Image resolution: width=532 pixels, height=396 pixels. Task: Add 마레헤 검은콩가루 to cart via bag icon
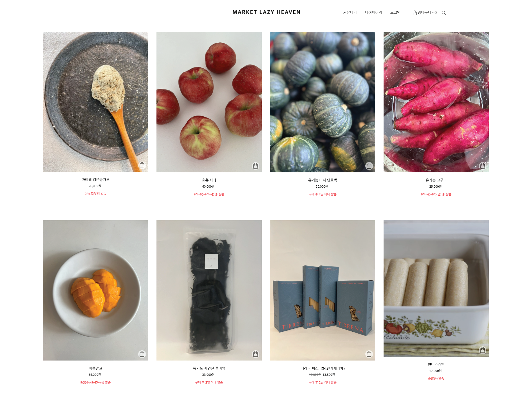(142, 165)
